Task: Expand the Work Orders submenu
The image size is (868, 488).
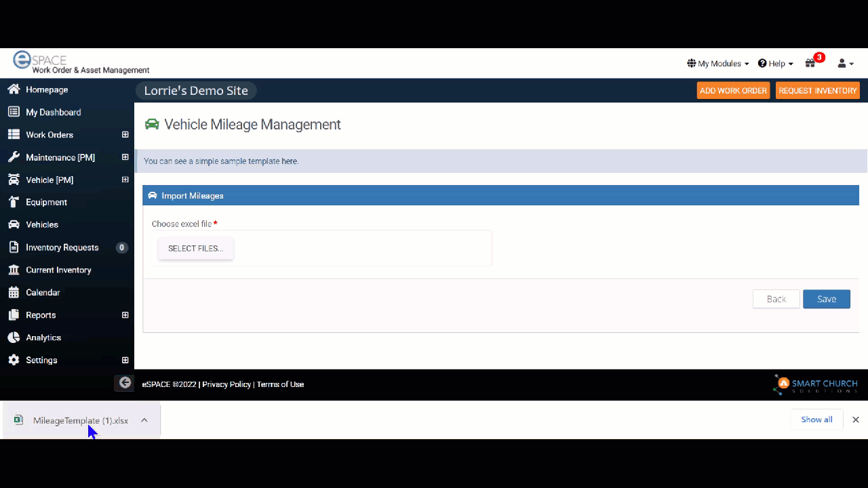Action: 125,134
